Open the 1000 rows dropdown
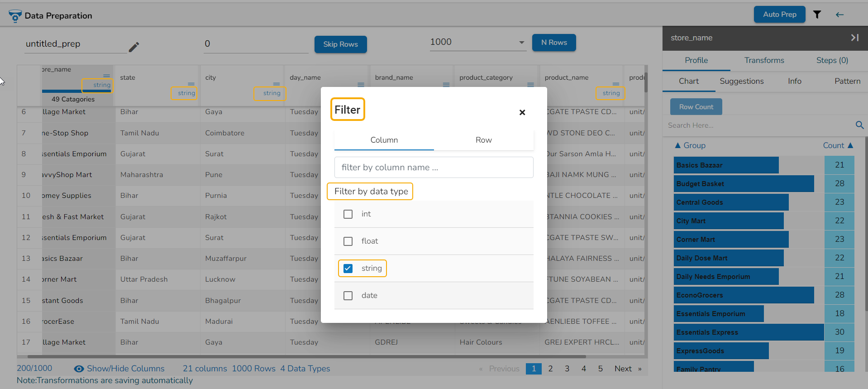The image size is (868, 389). click(x=521, y=42)
